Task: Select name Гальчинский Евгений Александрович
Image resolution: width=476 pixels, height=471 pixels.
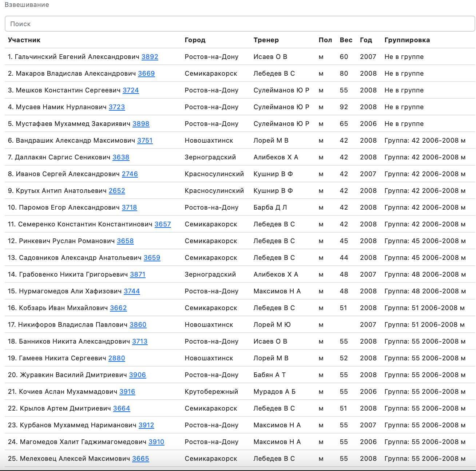Action: [77, 57]
